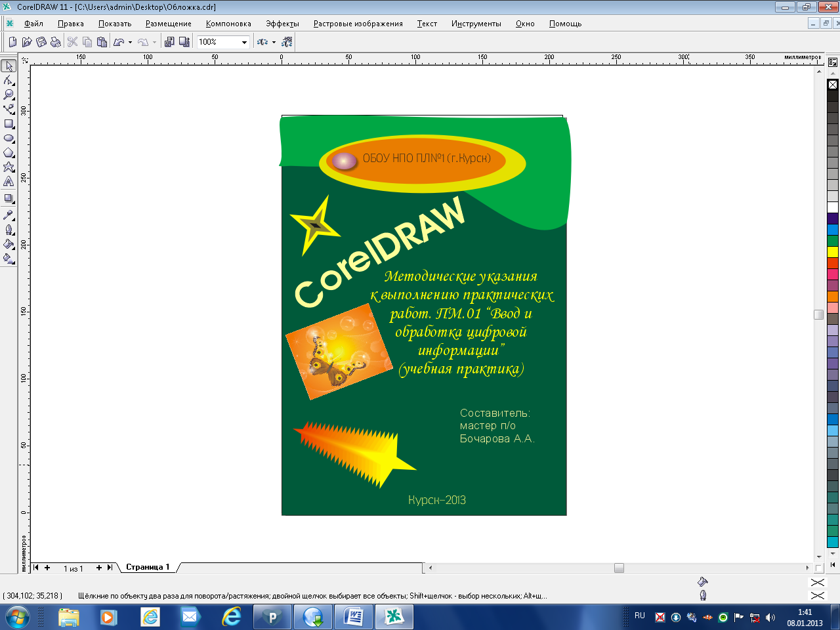Save the document with diskette icon
This screenshot has height=630, width=840.
tap(41, 42)
